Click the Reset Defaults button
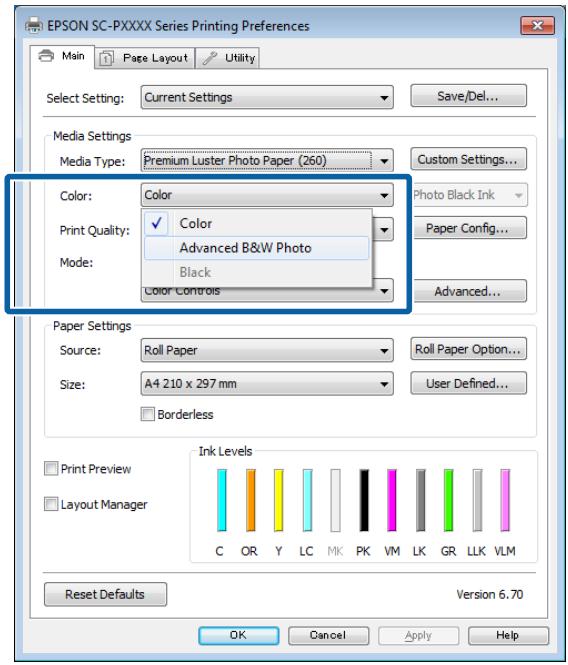This screenshot has height=665, width=568. [105, 594]
